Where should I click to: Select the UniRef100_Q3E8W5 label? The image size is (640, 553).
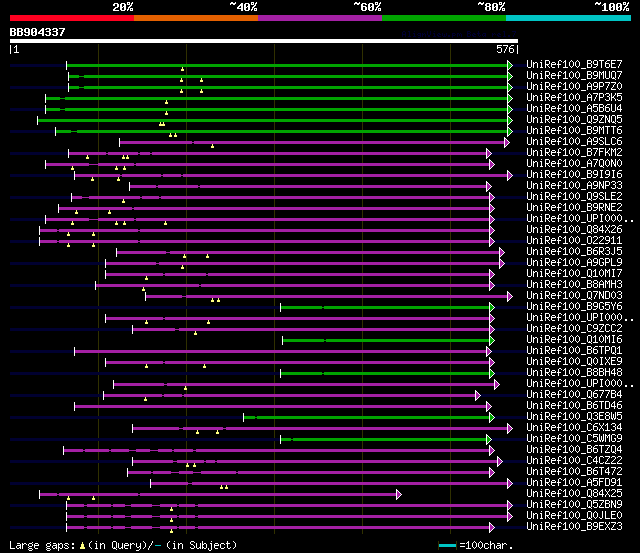point(574,417)
